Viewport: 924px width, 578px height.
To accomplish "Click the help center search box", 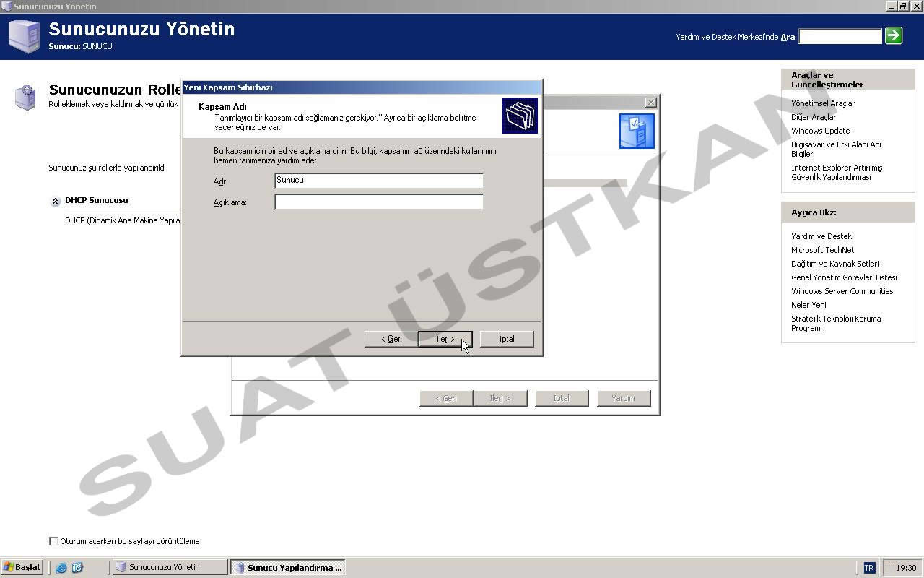I will [840, 36].
